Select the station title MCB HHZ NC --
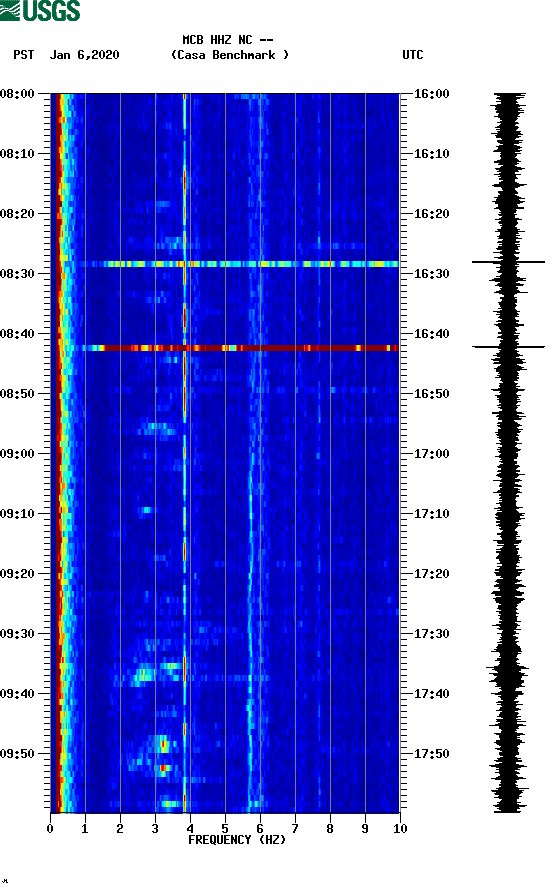The width and height of the screenshot is (552, 892). click(x=228, y=40)
